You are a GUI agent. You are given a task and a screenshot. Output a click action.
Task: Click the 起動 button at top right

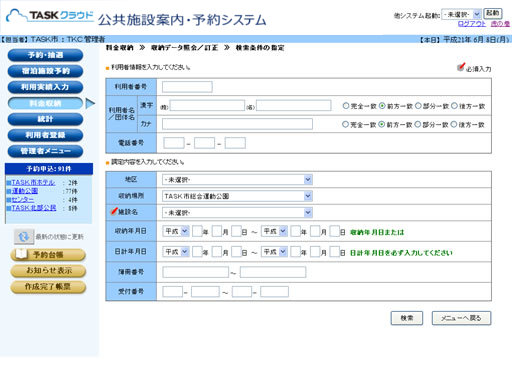click(493, 13)
